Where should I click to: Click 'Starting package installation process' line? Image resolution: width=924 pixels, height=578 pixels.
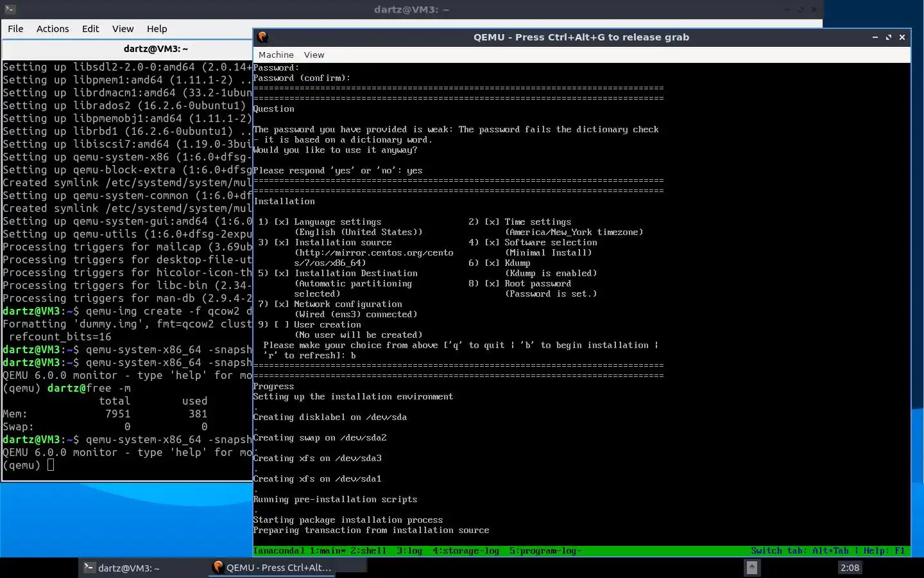(x=348, y=520)
